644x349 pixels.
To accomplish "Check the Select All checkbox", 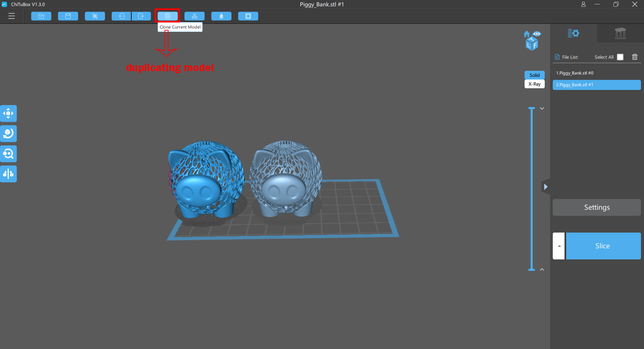I will [620, 57].
